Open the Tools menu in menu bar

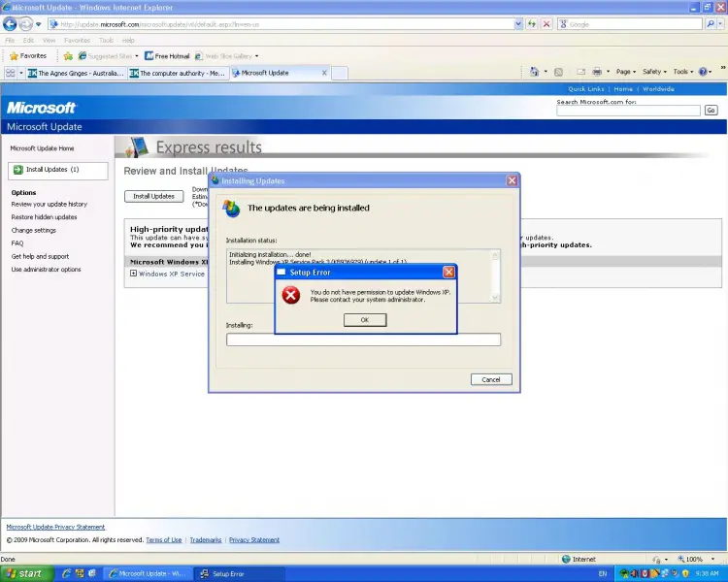click(x=106, y=41)
